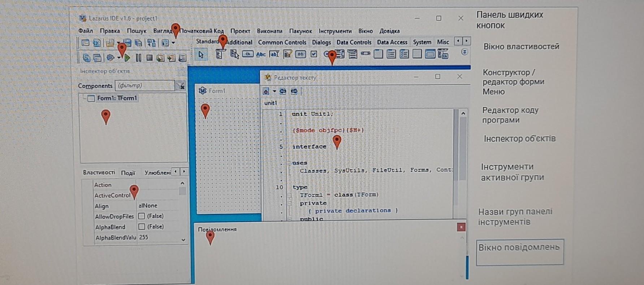Open the Інструменти menu

(335, 31)
